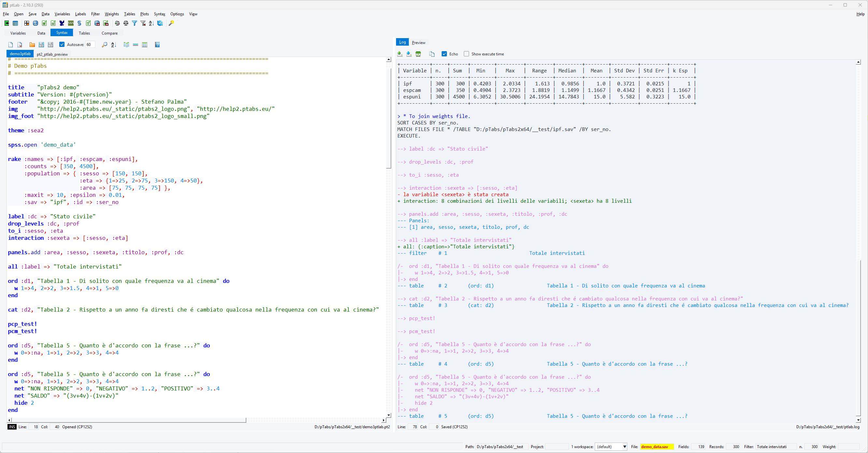Click the green SSS icon
The height and width of the screenshot is (453, 868).
[71, 23]
